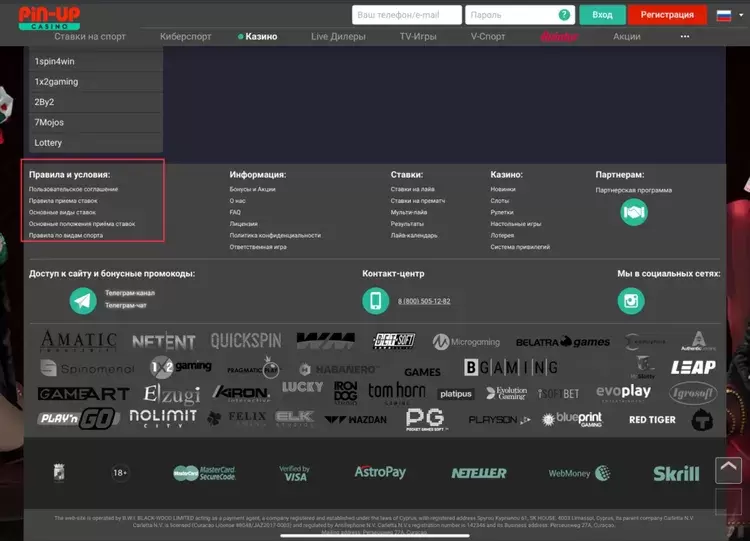Open the Телеграм-чат link
This screenshot has height=541, width=750.
click(126, 305)
